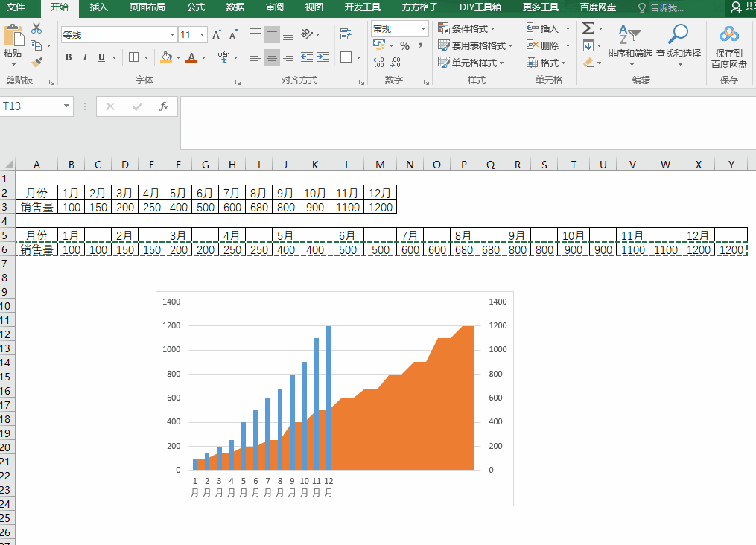This screenshot has width=756, height=545.
Task: Click Increase Decimal icon
Action: click(379, 62)
